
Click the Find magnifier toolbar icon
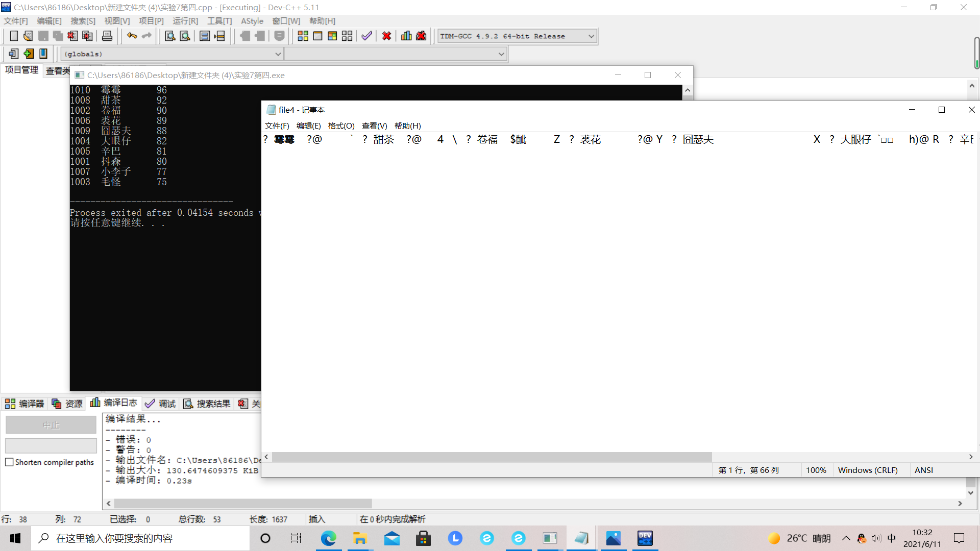pyautogui.click(x=170, y=36)
